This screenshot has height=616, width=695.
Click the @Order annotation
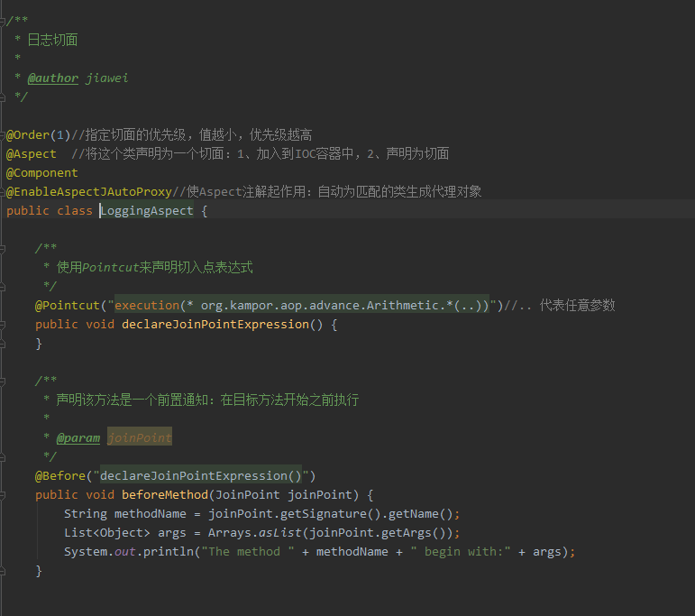27,134
